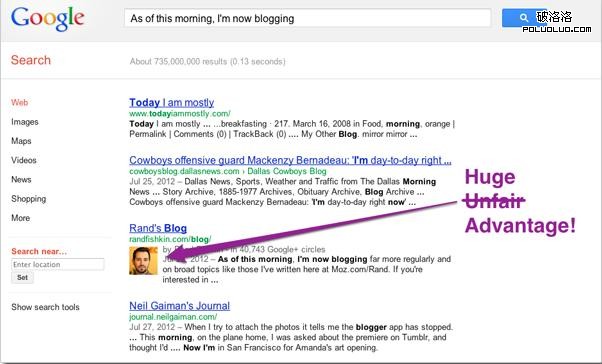
Task: Switch to Videos search results
Action: [24, 160]
